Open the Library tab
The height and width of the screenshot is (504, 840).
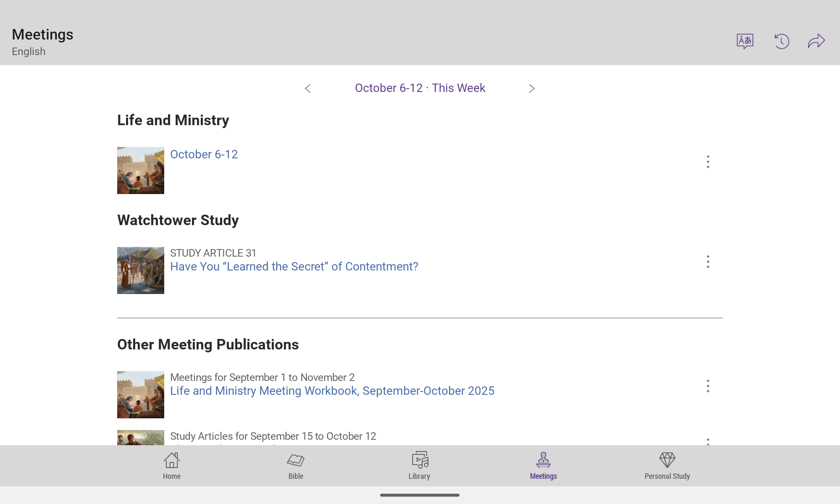pos(419,466)
